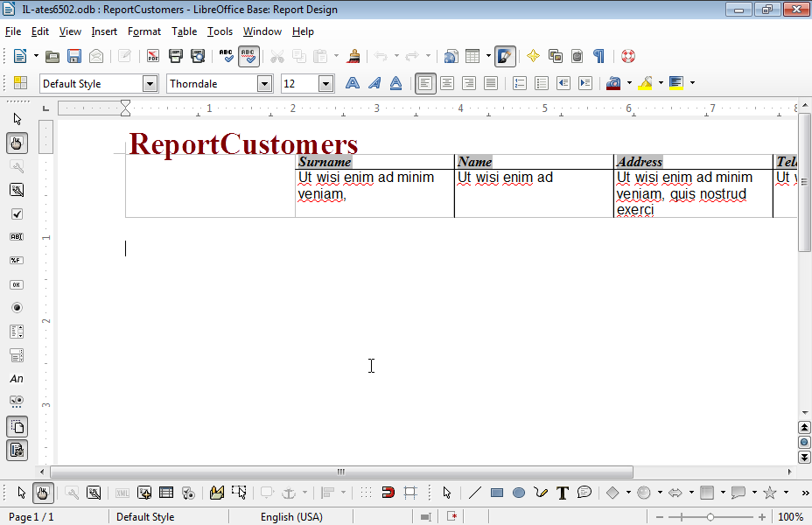The width and height of the screenshot is (812, 525).
Task: Expand the Stars shapes dropdown
Action: coord(786,493)
